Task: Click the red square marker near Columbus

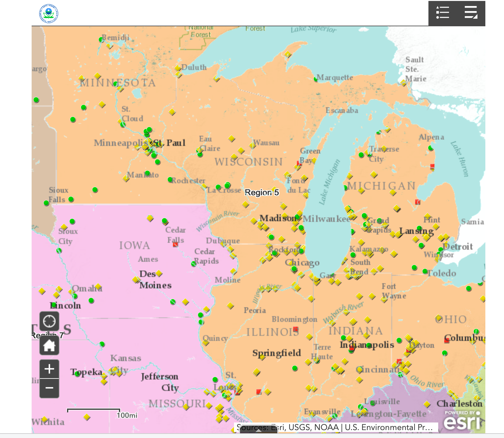Action: click(446, 341)
